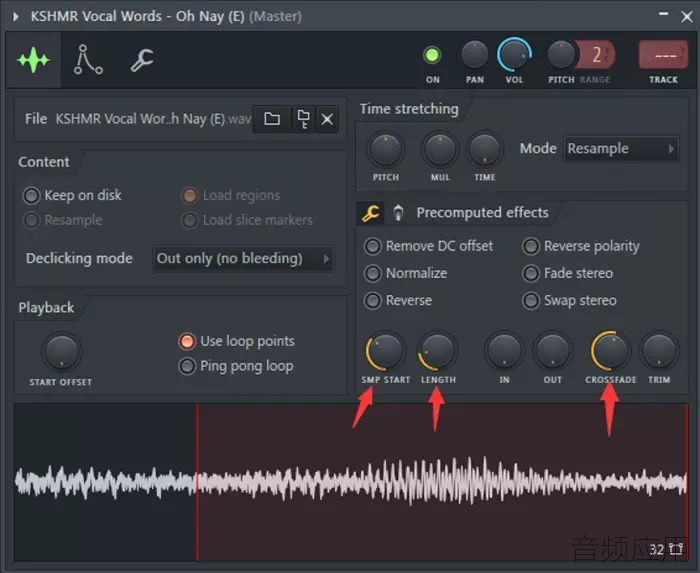Click the Precomputed effects wrench icon
Screen dimensions: 700x573
pos(371,213)
